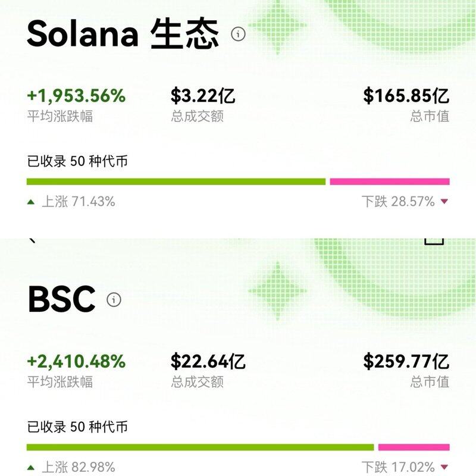Select Solana total market cap $165.85亿
Viewport: 476px width, 476px height.
(x=406, y=95)
